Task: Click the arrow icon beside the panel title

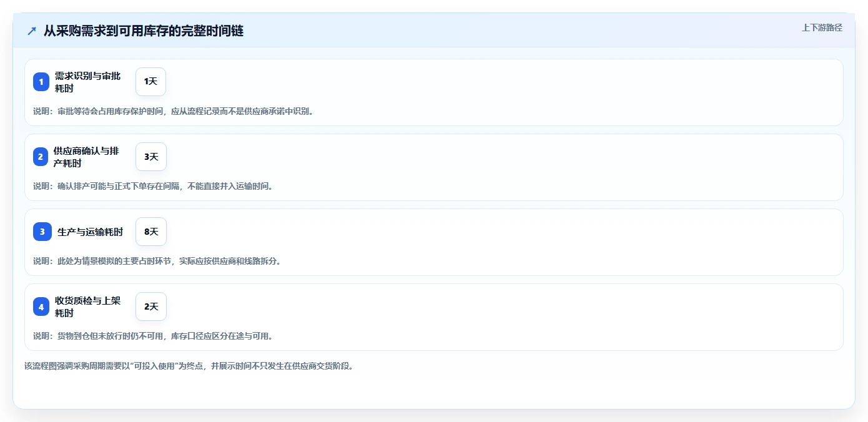Action: (x=32, y=31)
